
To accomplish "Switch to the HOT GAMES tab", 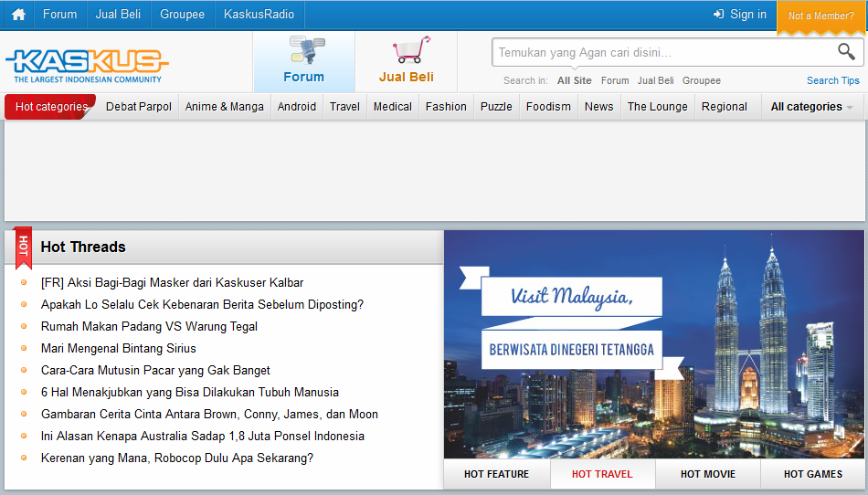I will click(812, 474).
